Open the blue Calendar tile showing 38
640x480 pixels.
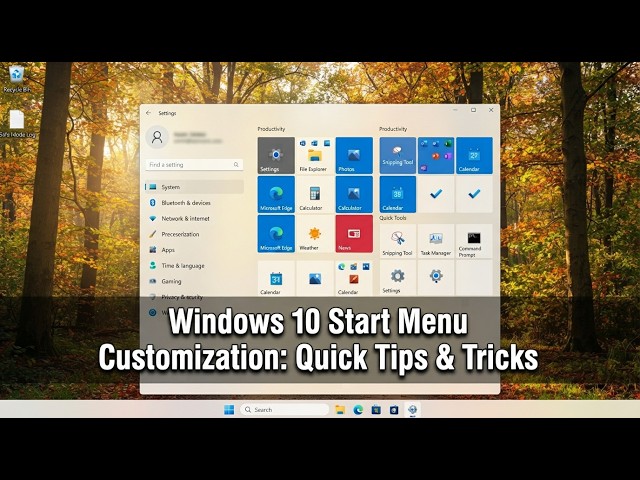pos(398,194)
